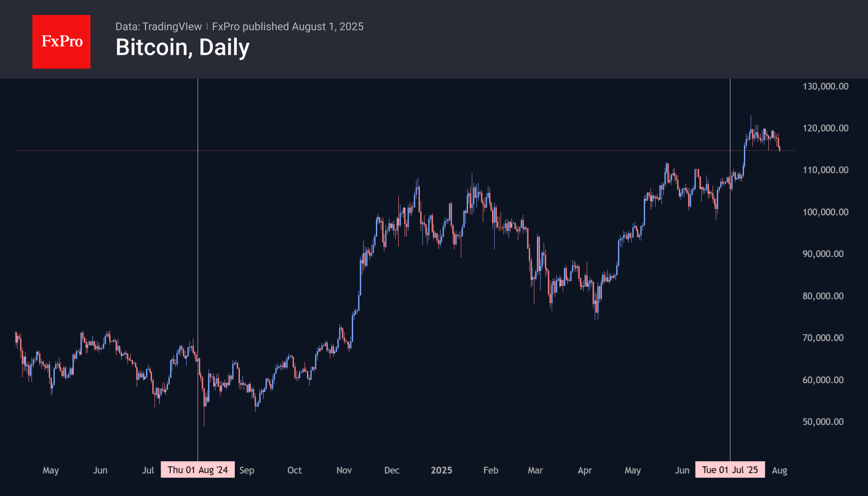Click the 50,000.00 price axis label
Screen dimensions: 868x496
click(823, 422)
